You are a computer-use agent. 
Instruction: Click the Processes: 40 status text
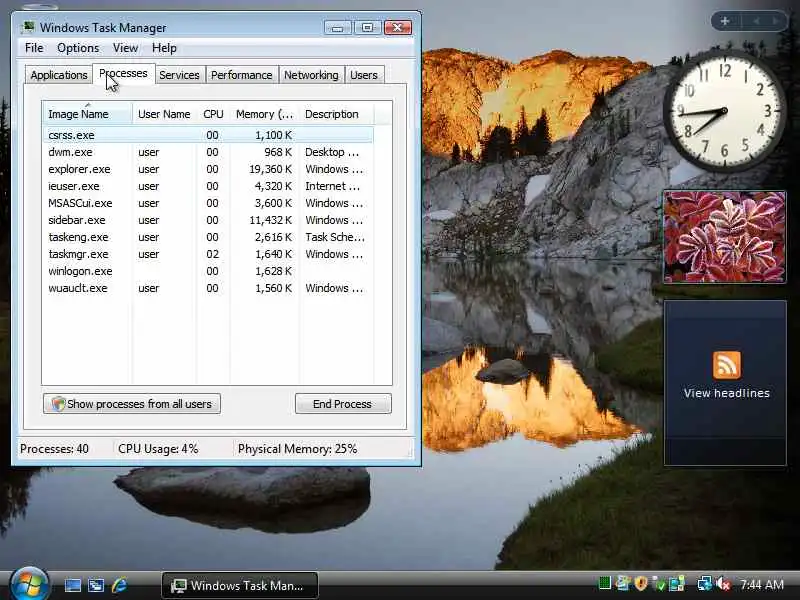(54, 449)
